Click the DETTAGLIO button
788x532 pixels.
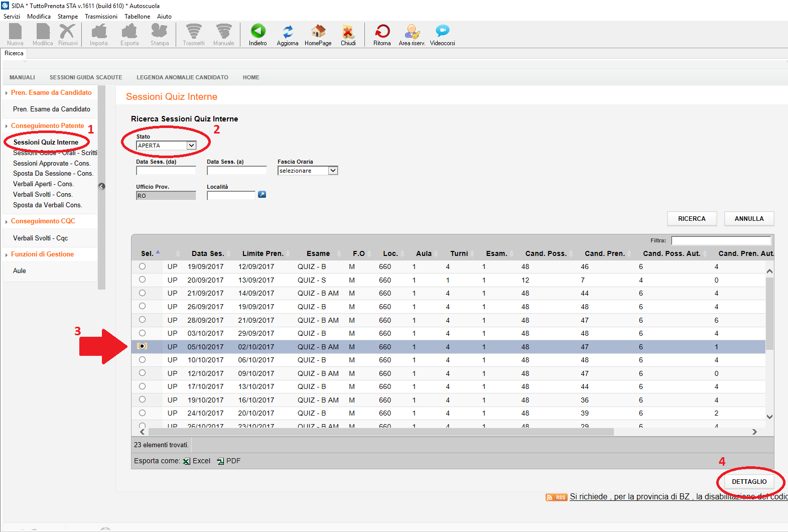tap(749, 482)
